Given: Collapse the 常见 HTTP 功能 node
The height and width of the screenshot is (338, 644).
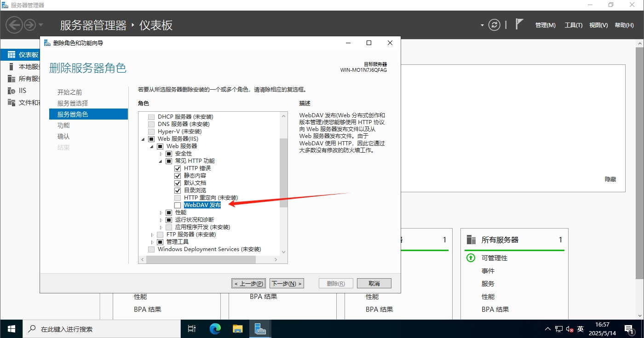Looking at the screenshot, I should pos(161,161).
